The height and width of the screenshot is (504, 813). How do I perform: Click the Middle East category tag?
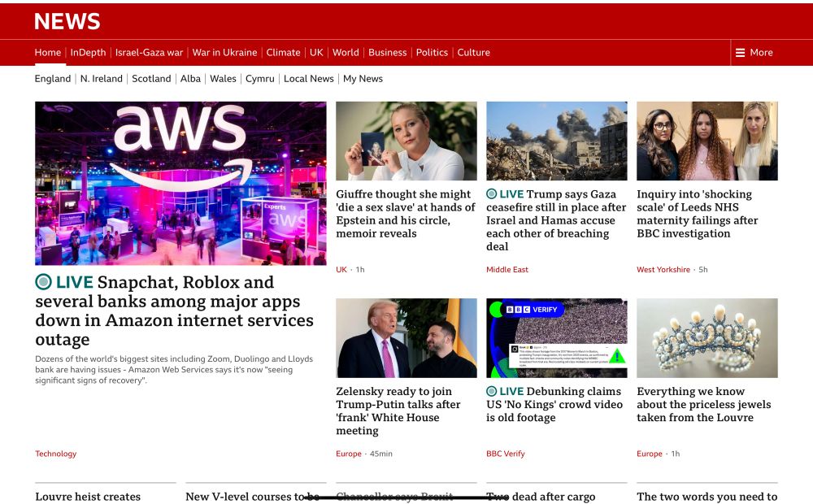[x=507, y=269]
